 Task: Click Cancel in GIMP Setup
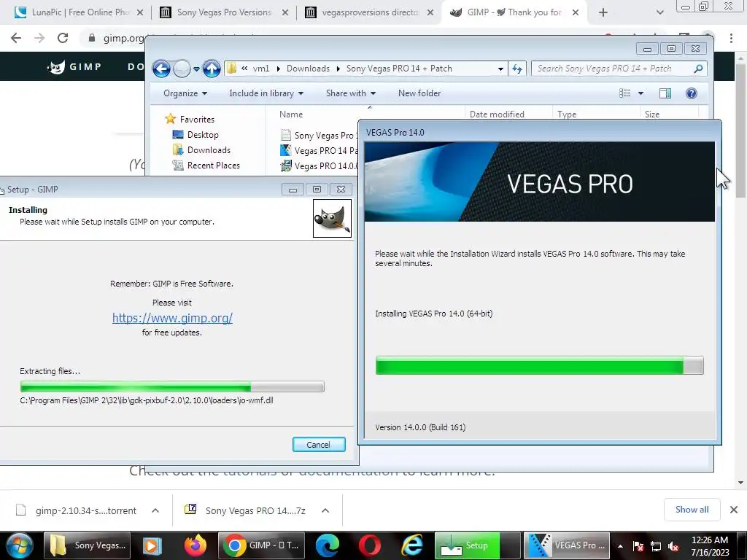(x=319, y=444)
